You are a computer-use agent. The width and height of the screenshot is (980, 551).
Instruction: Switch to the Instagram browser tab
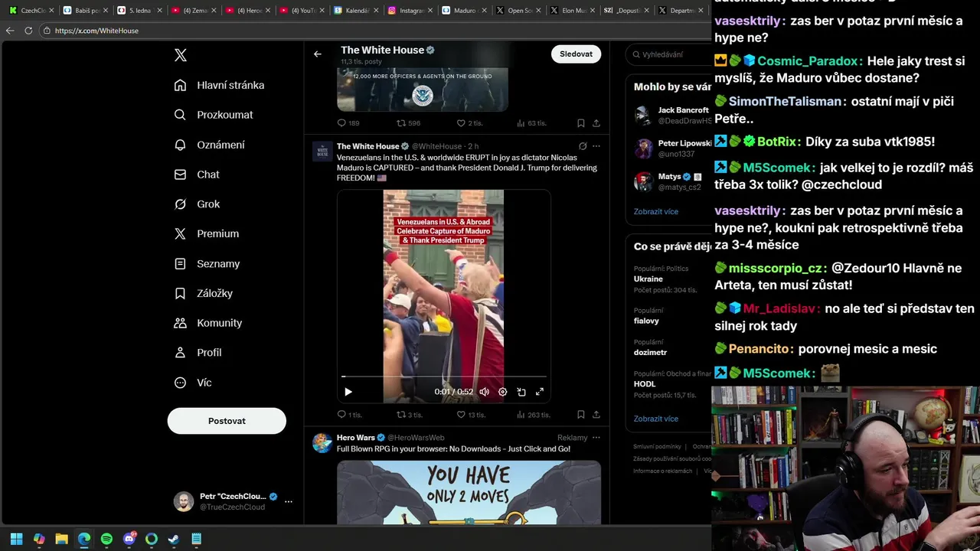411,11
